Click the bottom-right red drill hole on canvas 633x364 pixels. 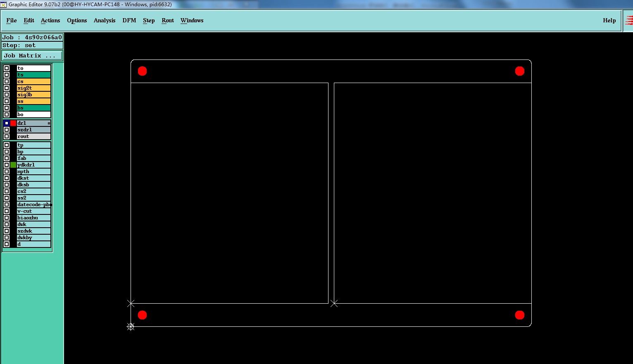[x=520, y=315]
